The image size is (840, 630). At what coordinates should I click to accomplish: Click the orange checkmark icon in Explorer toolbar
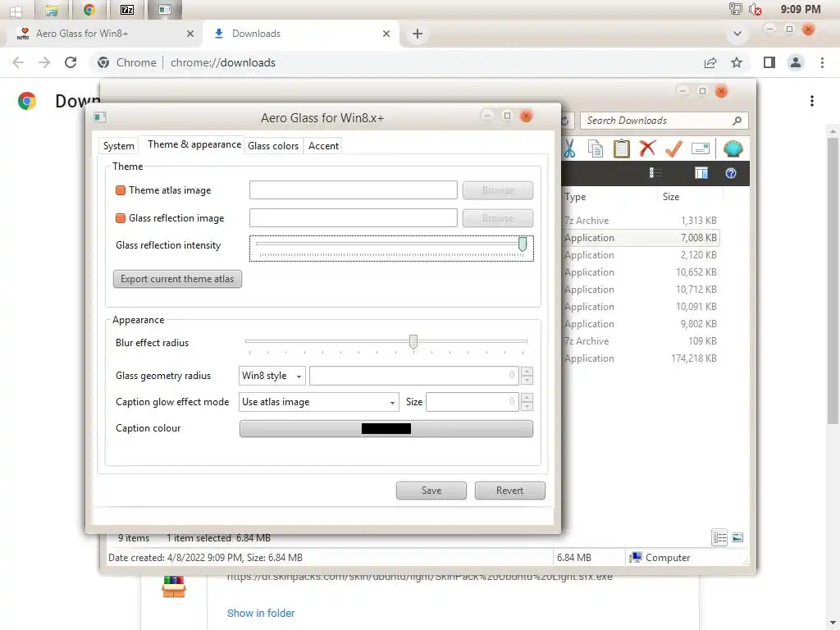point(673,149)
